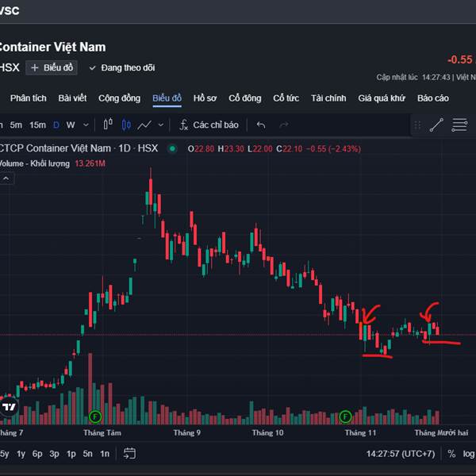The width and height of the screenshot is (476, 476).
Task: Switch to the Cộng đồng tab
Action: point(119,98)
